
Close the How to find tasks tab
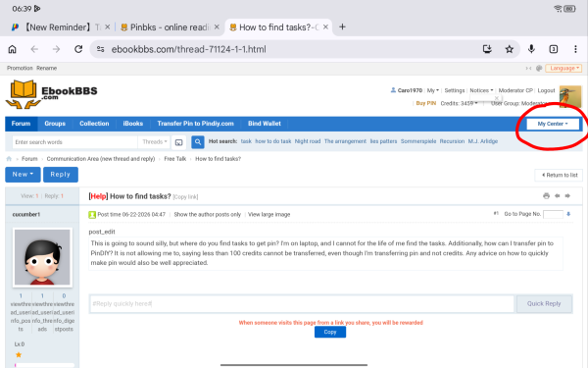pyautogui.click(x=325, y=27)
